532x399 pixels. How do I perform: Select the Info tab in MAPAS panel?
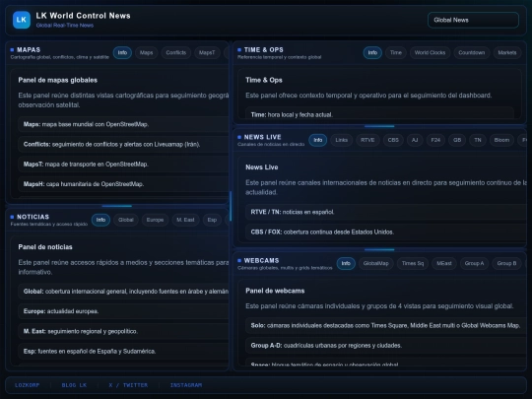tap(122, 52)
